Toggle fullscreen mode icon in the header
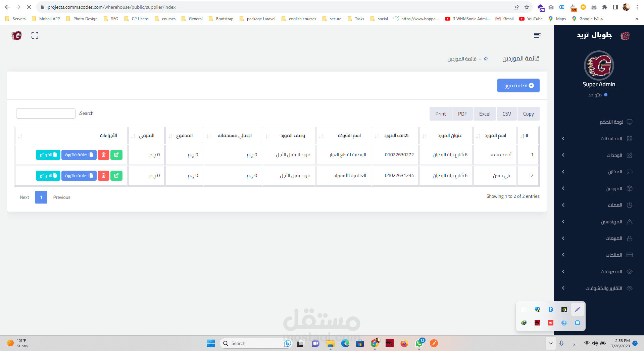644x351 pixels. [x=35, y=35]
